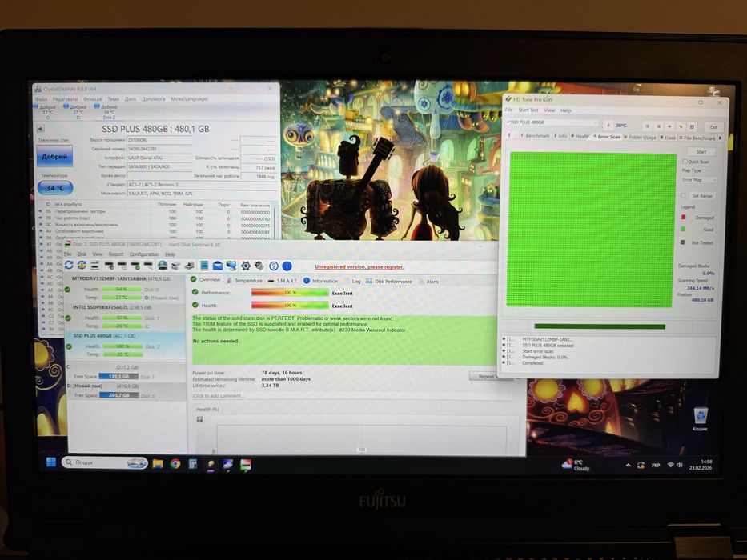Click the refresh icon in Hard Disk Sentinel toolbar

69,266
